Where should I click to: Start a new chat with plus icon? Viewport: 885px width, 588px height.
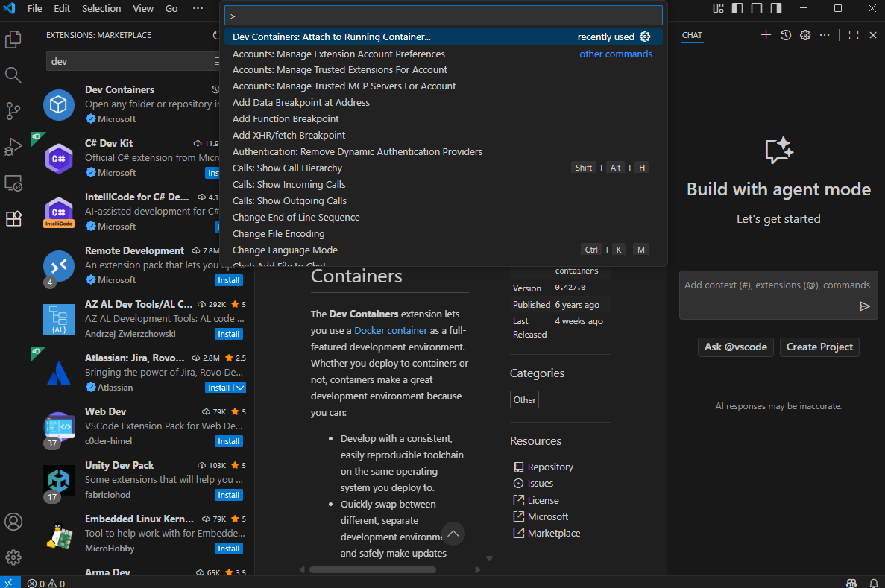(766, 35)
